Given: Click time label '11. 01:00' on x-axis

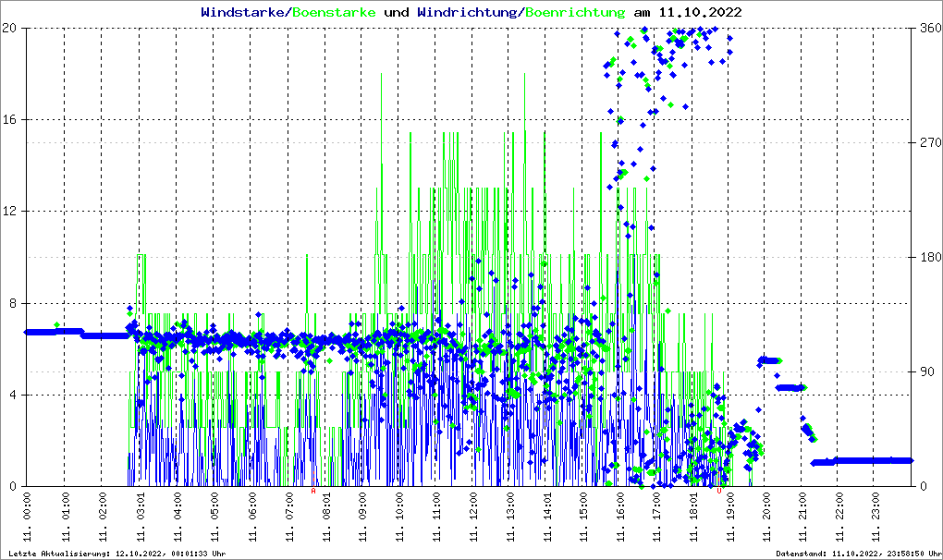Looking at the screenshot, I should click(65, 517).
